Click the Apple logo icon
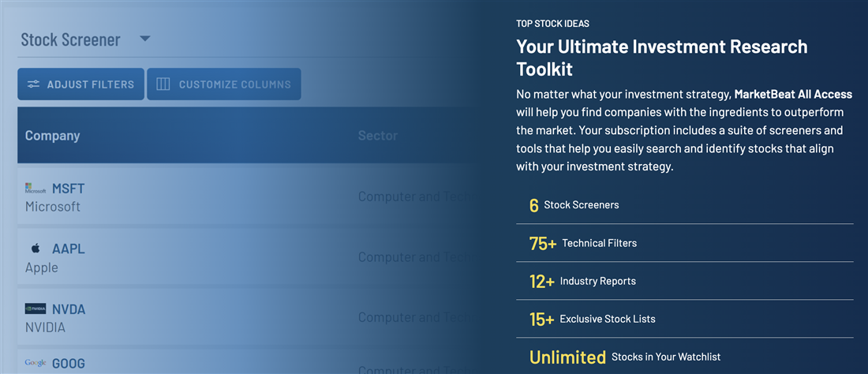The width and height of the screenshot is (868, 374). (36, 249)
